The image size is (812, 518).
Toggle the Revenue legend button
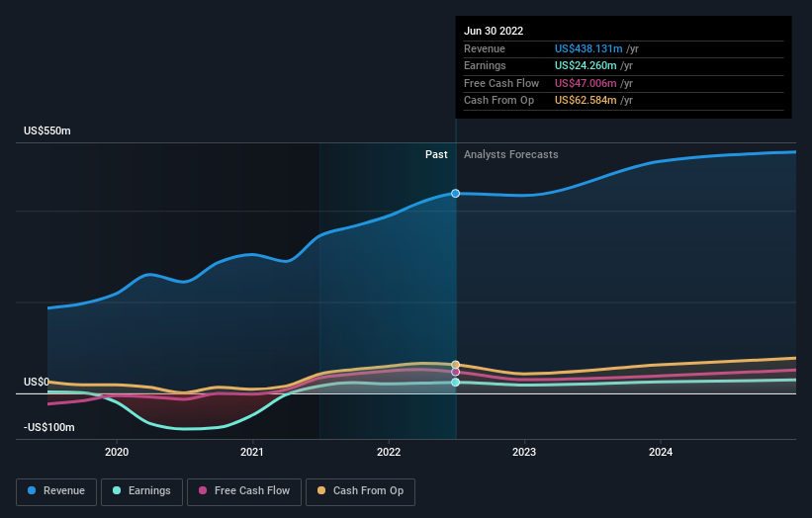tap(56, 491)
